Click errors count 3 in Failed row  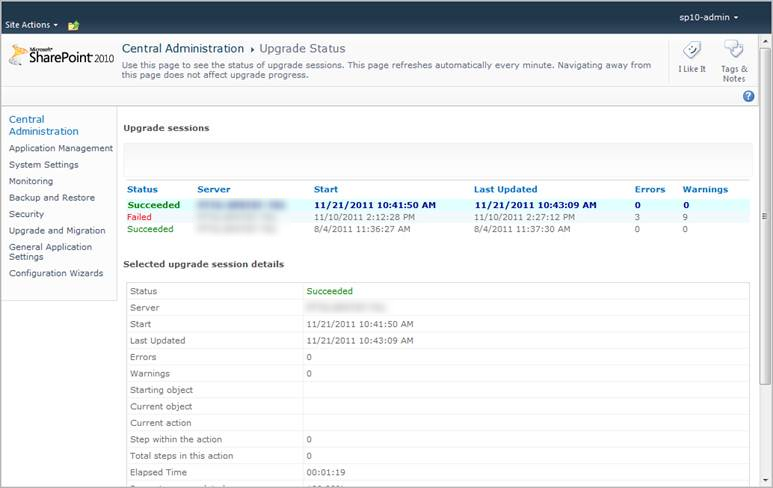[x=637, y=217]
